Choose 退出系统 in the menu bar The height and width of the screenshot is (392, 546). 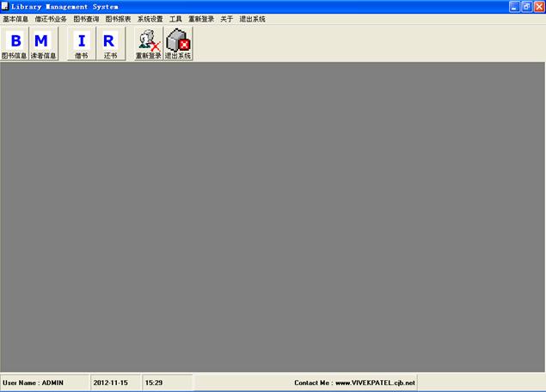tap(252, 19)
